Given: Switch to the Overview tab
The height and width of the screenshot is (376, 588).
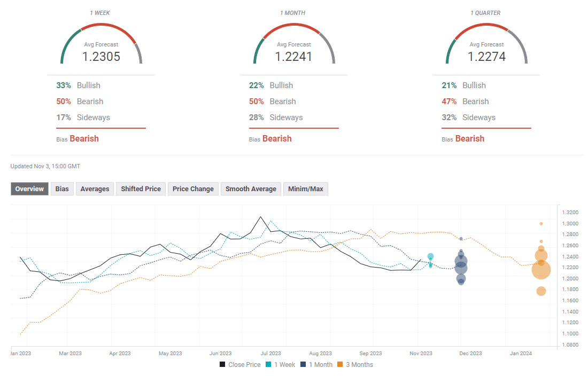Looking at the screenshot, I should (x=29, y=189).
